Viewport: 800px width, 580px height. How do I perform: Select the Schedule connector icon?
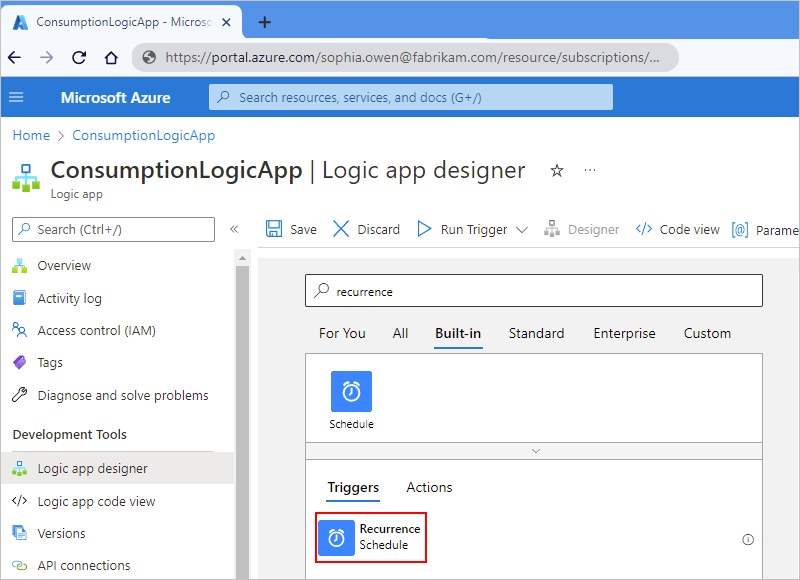(x=351, y=391)
